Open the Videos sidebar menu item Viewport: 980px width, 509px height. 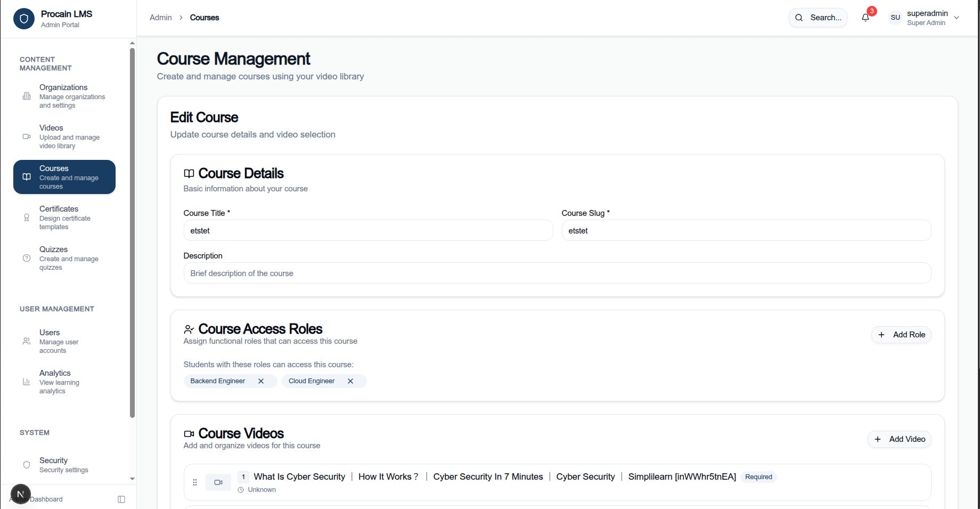pyautogui.click(x=64, y=136)
